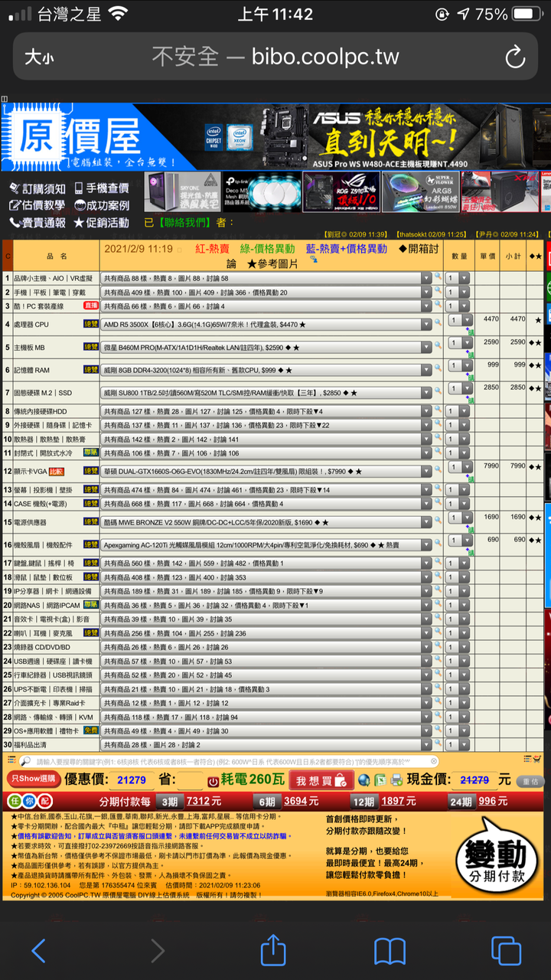Open 賣貴通報 menu link
The width and height of the screenshot is (551, 980).
pos(37,223)
